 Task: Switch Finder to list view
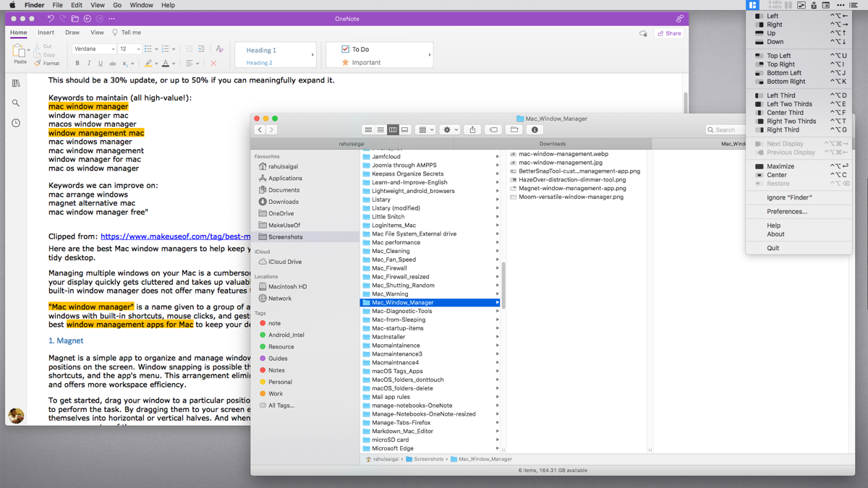(x=380, y=130)
